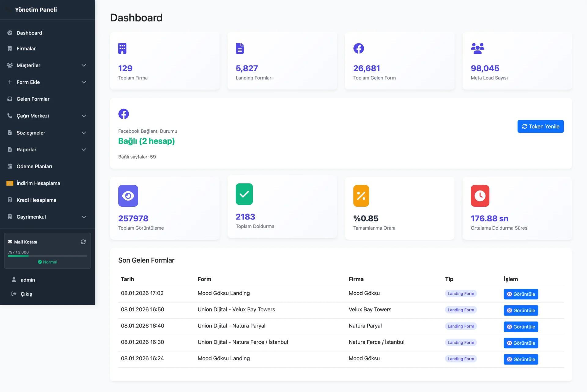Click the admin user account entry
The height and width of the screenshot is (392, 587).
(x=28, y=280)
